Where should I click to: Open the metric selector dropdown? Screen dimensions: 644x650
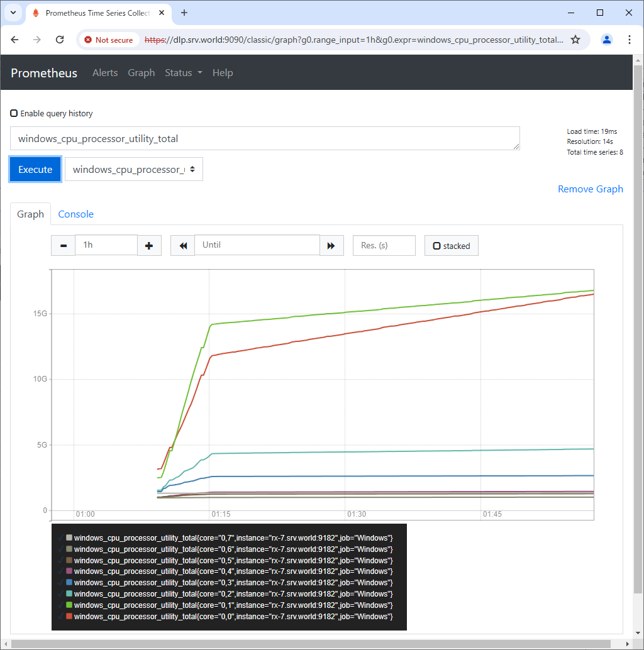[134, 169]
